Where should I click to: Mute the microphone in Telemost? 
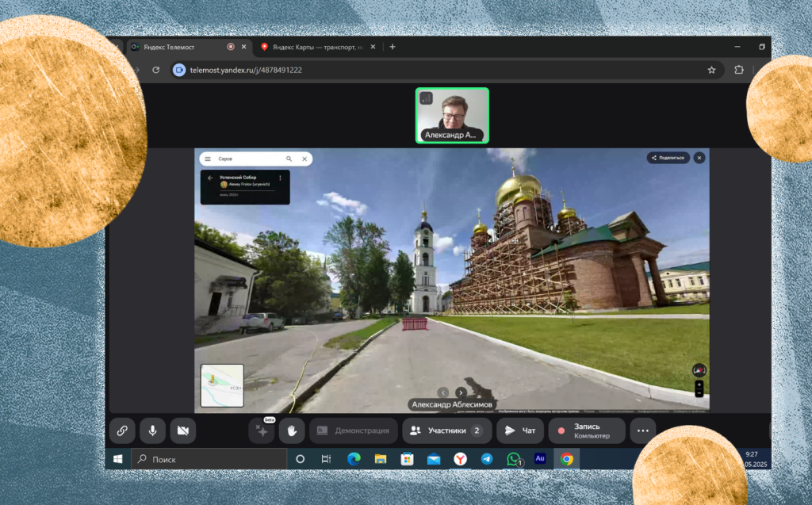pos(153,430)
